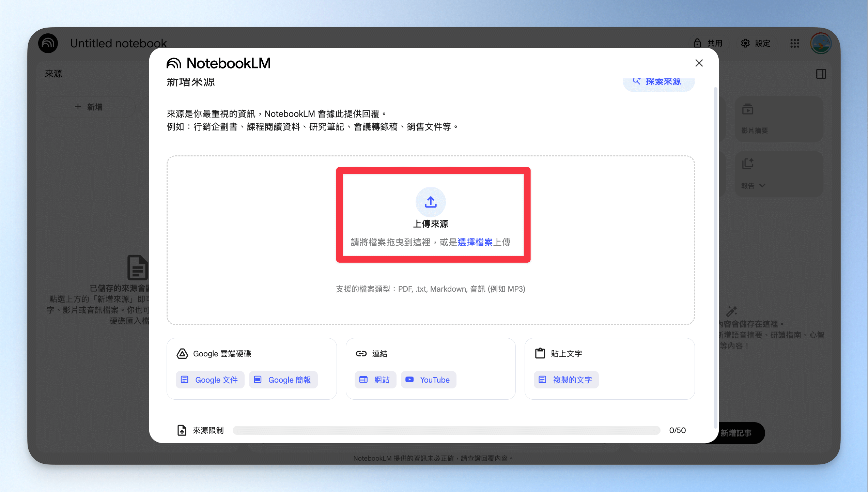Select the Google 簡報 source option

[283, 380]
